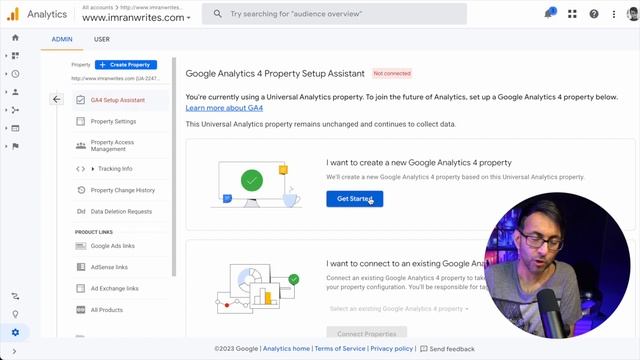Click the search magnifier icon

pos(218,14)
